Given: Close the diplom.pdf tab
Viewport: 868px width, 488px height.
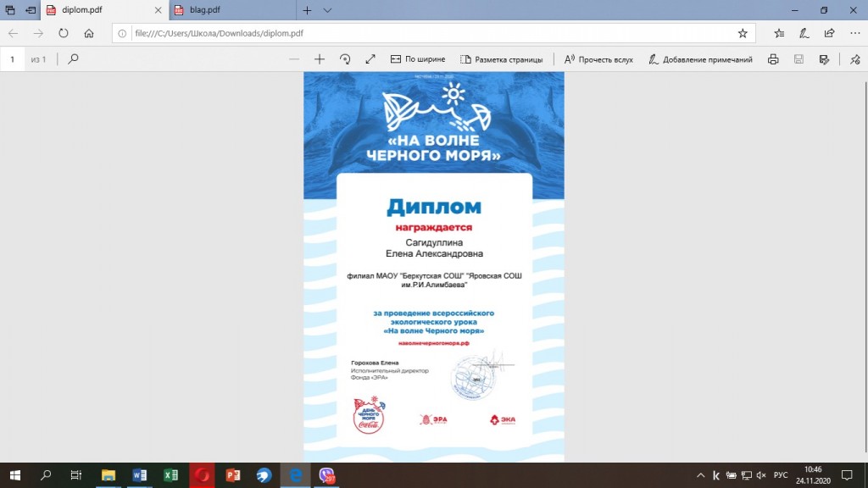Looking at the screenshot, I should tap(157, 10).
